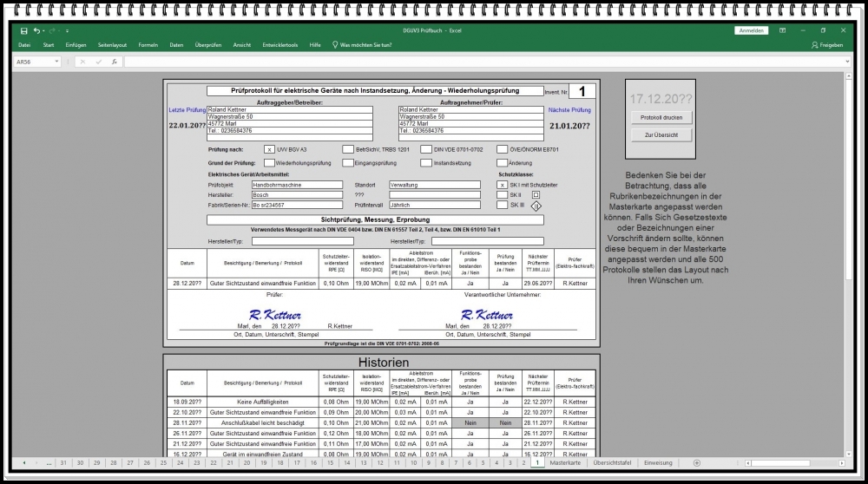This screenshot has height=484, width=868.
Task: Open the Name Box dropdown arrow
Action: click(57, 62)
